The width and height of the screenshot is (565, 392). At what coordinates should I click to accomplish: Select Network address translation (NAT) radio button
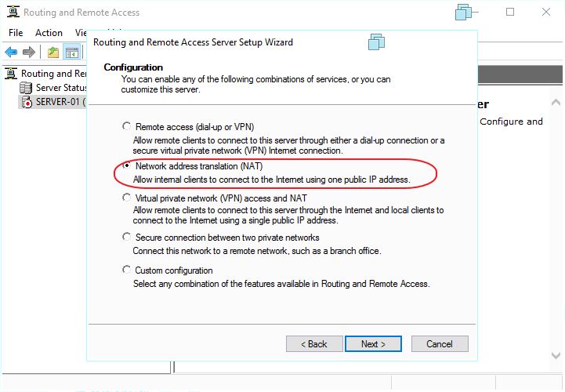point(126,167)
